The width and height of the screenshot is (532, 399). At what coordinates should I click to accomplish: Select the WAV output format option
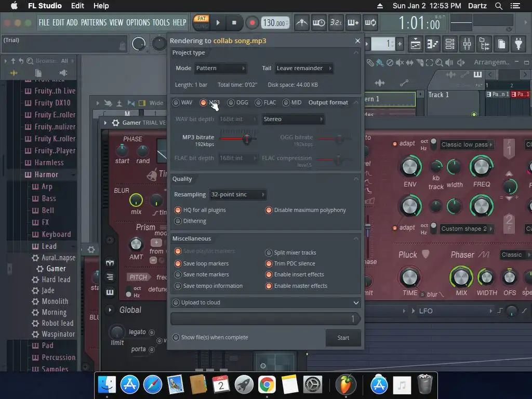click(x=176, y=102)
